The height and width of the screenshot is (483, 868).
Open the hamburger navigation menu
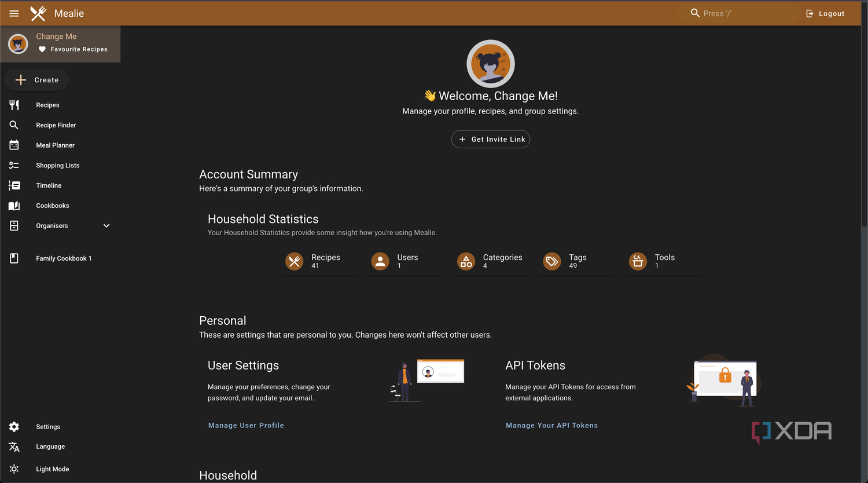[x=14, y=13]
